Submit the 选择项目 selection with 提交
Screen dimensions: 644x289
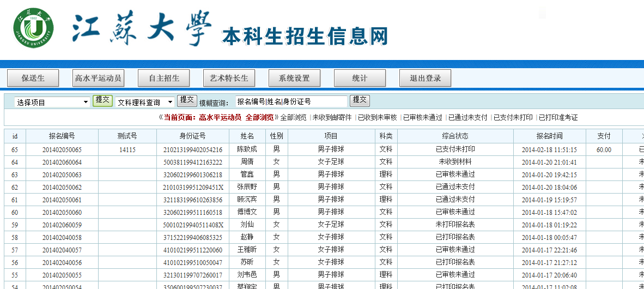[102, 101]
